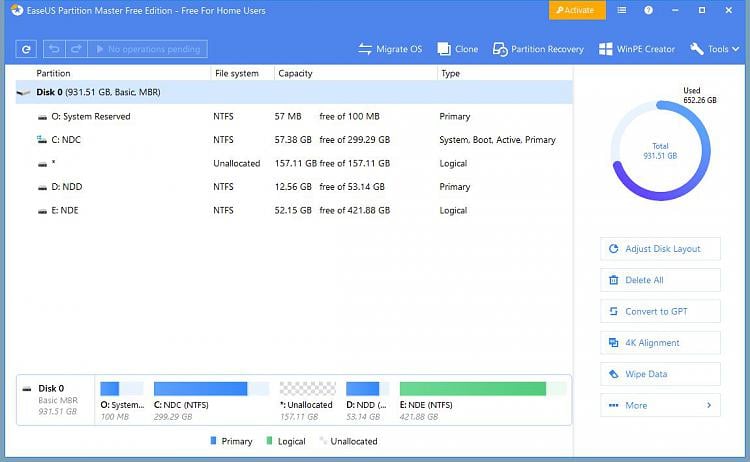This screenshot has width=750, height=462.
Task: Select the green E: NDE (NTFS) bar
Action: (483, 388)
